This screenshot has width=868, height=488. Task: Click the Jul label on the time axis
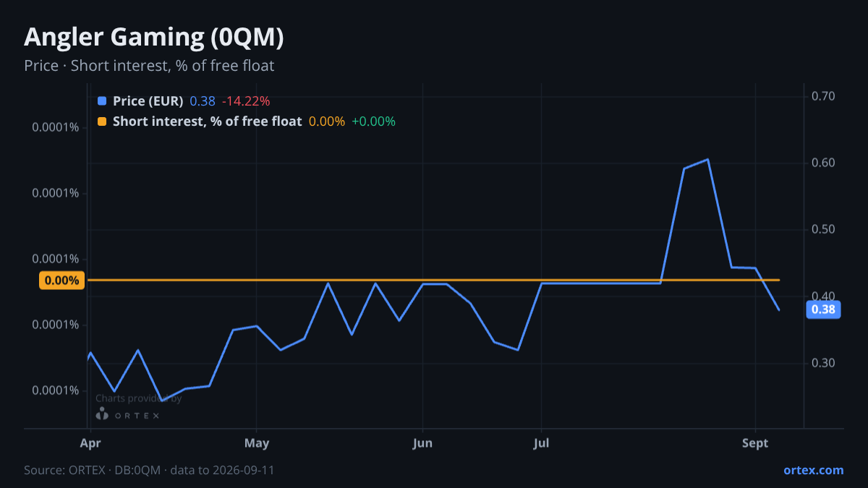click(x=541, y=443)
